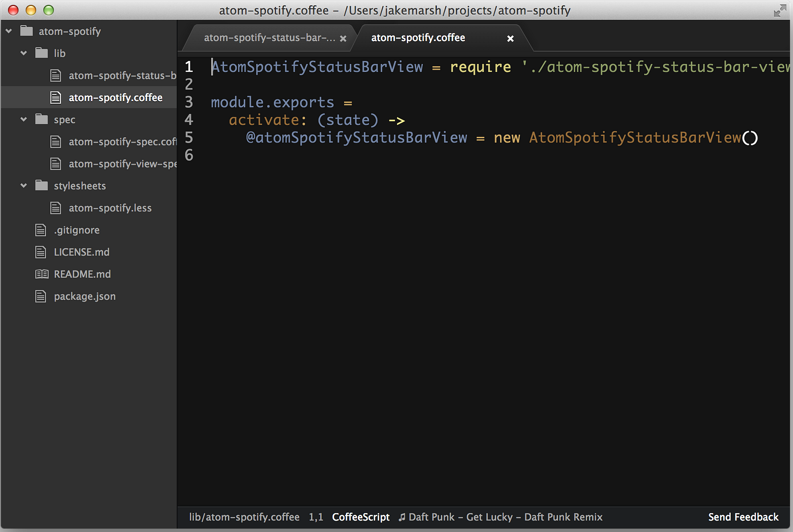Click file icon of atom-spotify.less
Viewport: 793px width, 532px height.
tap(56, 208)
